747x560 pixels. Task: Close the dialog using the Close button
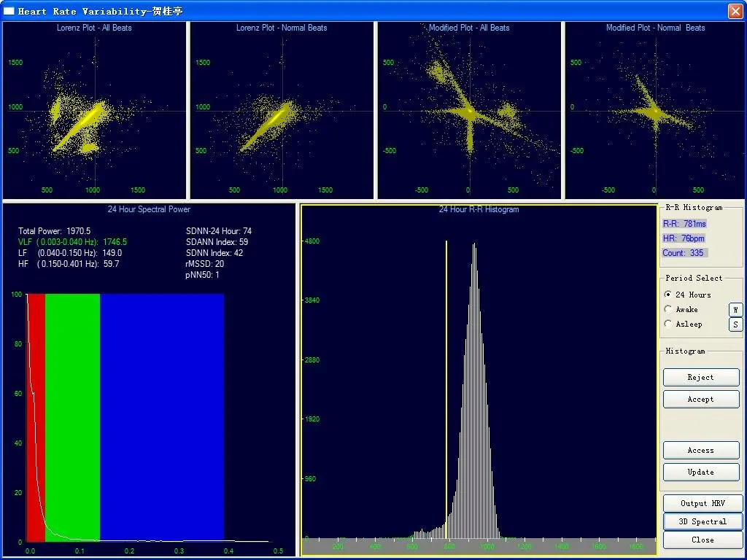click(x=703, y=540)
